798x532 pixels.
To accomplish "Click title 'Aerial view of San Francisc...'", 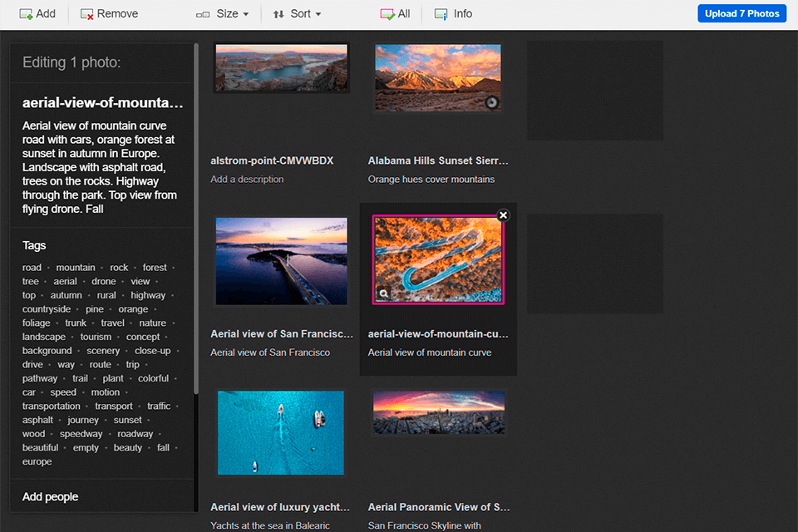I will [x=282, y=334].
